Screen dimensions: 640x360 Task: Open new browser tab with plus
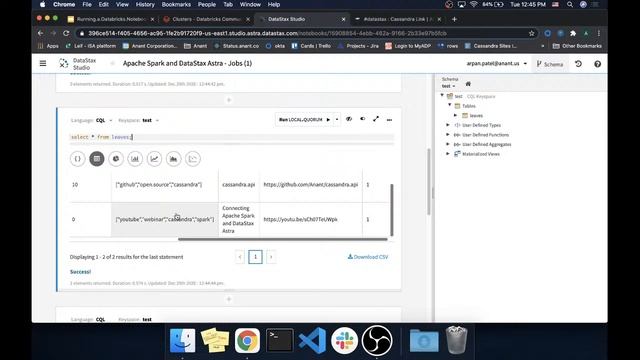[454, 19]
